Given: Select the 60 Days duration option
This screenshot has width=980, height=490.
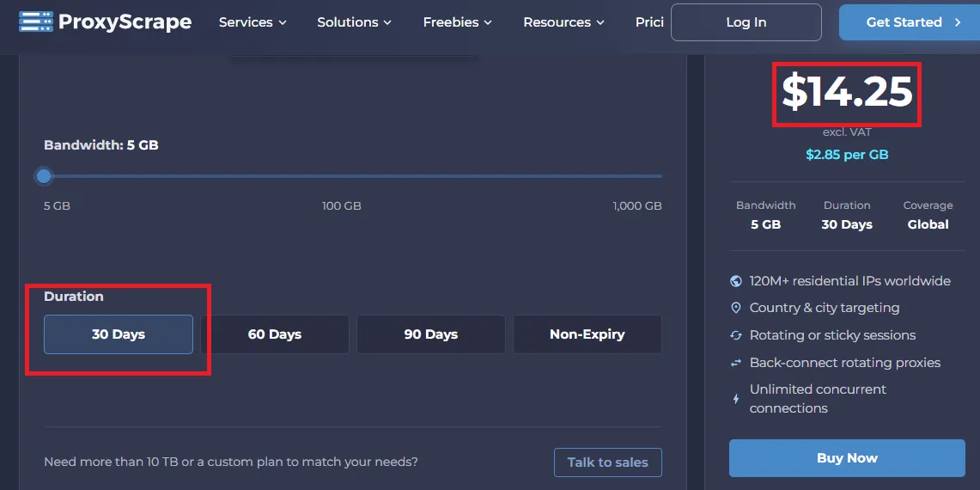Looking at the screenshot, I should 274,334.
